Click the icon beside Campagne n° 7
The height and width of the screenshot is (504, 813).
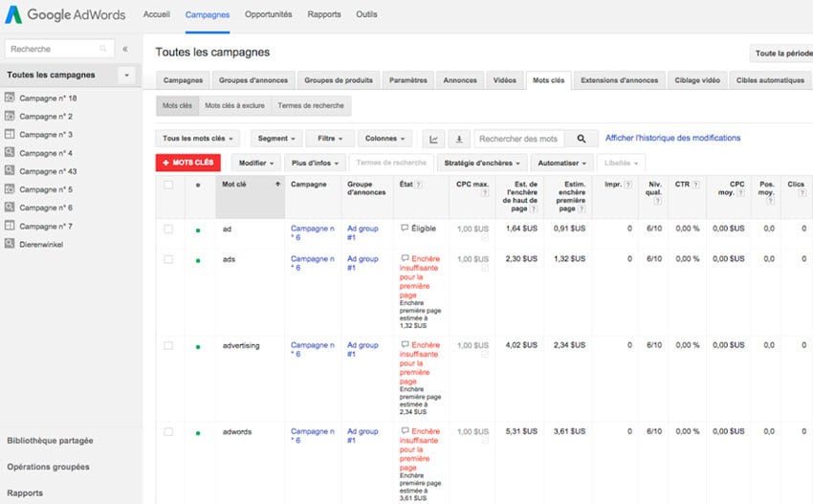click(10, 226)
